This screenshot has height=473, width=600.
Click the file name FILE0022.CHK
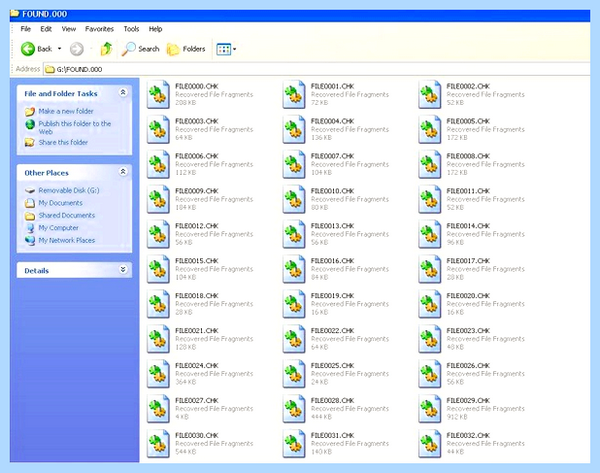pos(333,331)
